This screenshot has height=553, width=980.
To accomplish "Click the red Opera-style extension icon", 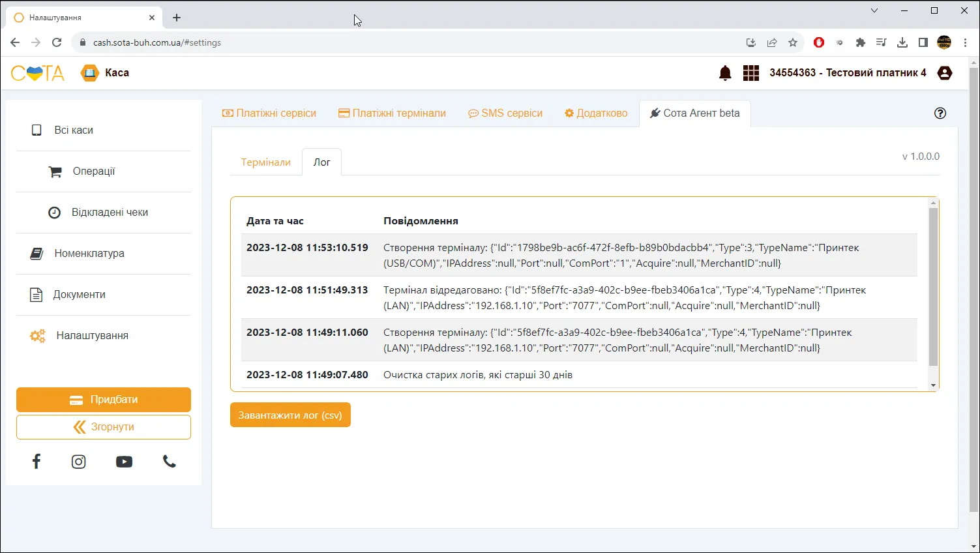I will [x=819, y=42].
